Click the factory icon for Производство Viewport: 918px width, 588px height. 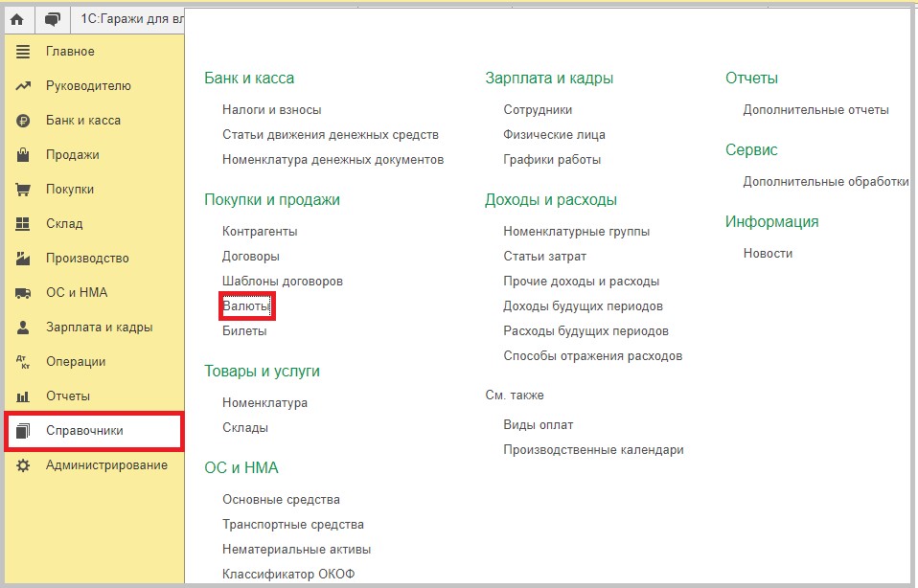point(23,258)
